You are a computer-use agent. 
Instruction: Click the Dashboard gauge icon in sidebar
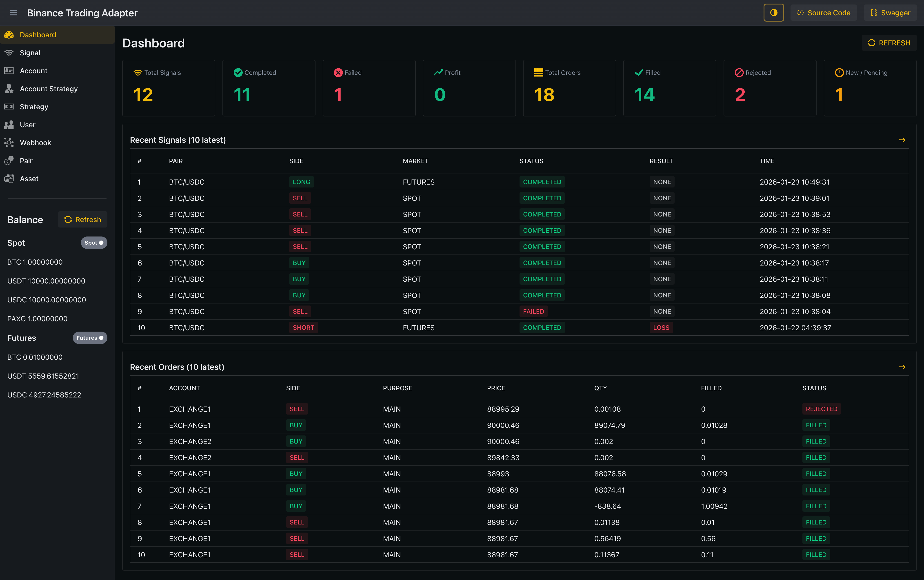click(x=9, y=35)
